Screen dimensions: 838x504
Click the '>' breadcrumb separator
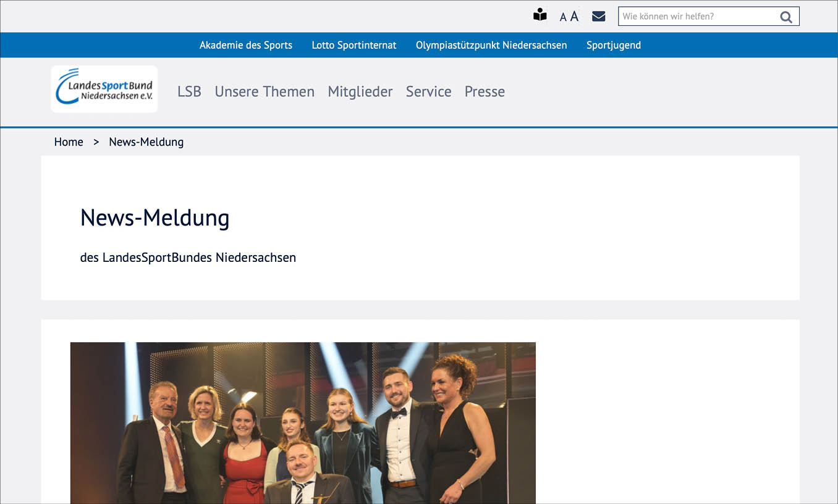[96, 141]
